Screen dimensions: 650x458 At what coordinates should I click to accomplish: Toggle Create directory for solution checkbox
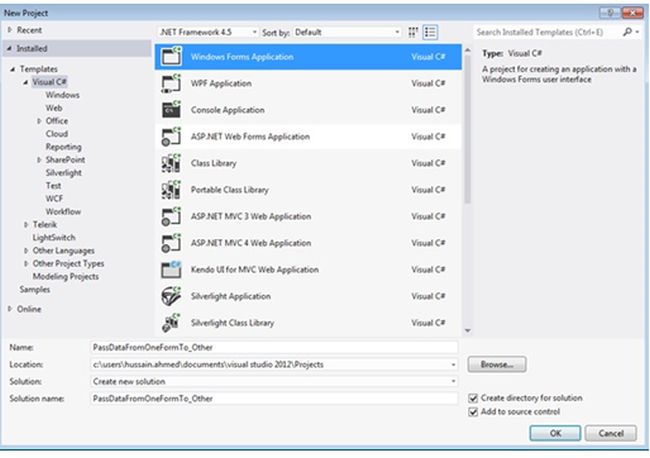[473, 398]
